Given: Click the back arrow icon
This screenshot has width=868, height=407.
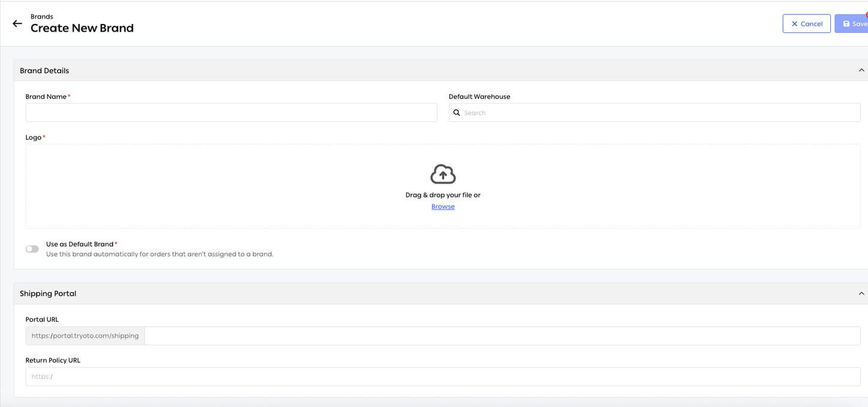Looking at the screenshot, I should pyautogui.click(x=17, y=23).
